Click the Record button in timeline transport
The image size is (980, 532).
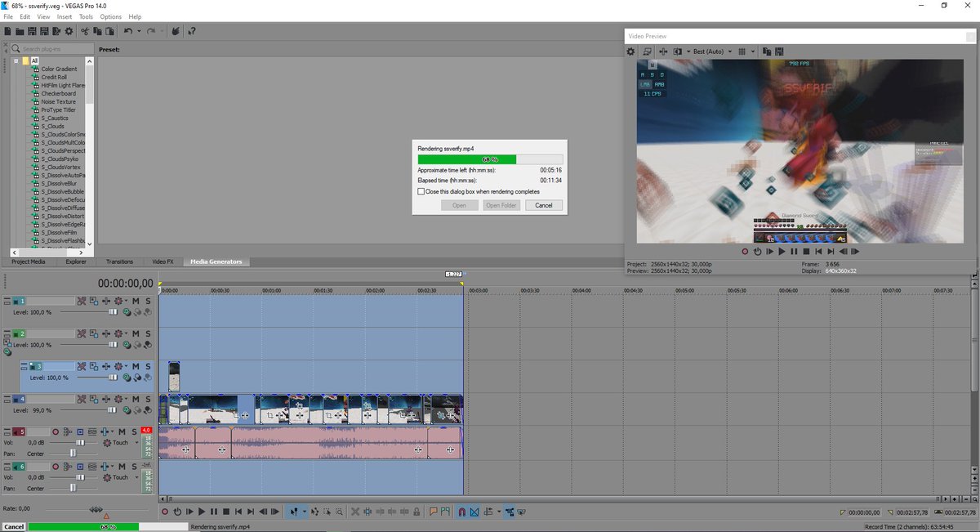coord(165,512)
